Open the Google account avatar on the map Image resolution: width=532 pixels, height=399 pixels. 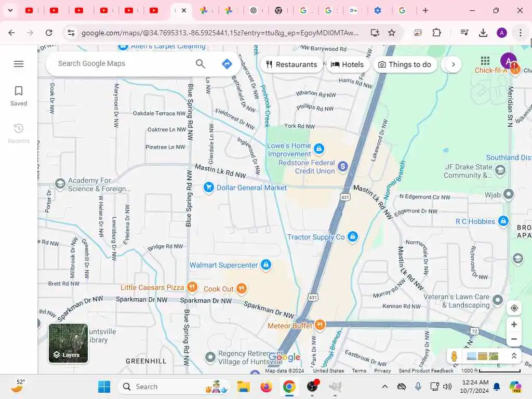click(508, 61)
